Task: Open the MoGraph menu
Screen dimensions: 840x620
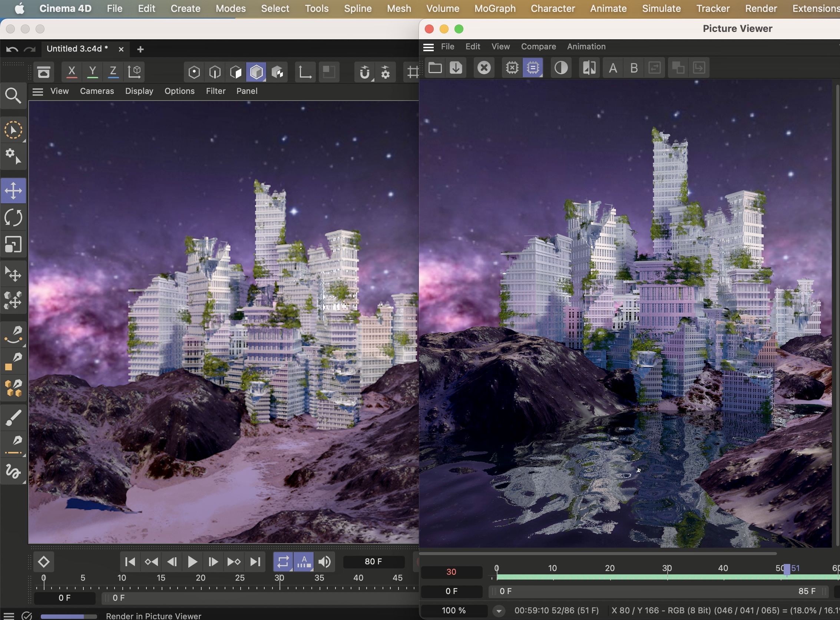Action: pos(495,8)
